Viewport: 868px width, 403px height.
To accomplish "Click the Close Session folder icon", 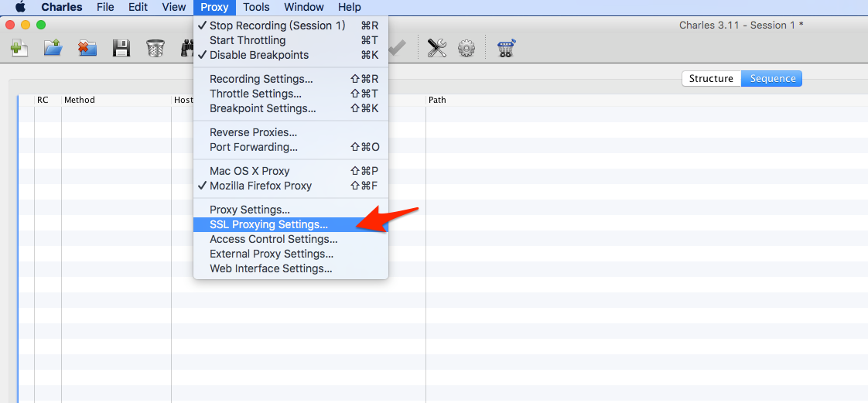I will pos(87,48).
